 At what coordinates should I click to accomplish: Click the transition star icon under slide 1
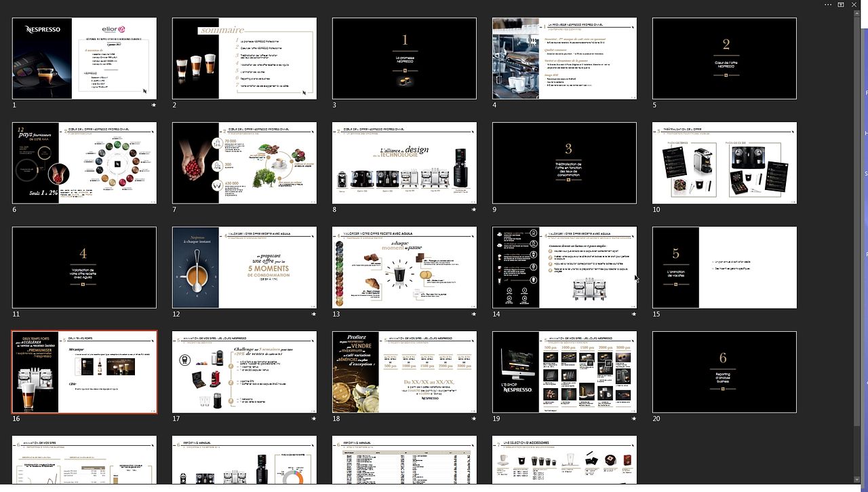(x=154, y=105)
